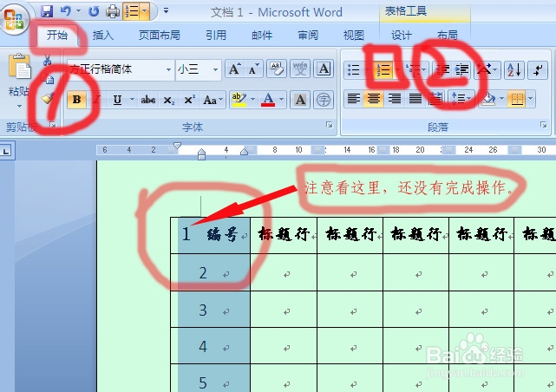
Task: Click the tab selector at ruler corner
Action: [x=6, y=152]
